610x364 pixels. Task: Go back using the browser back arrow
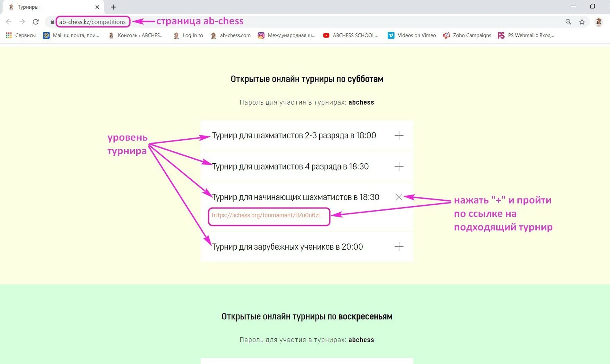click(x=9, y=22)
